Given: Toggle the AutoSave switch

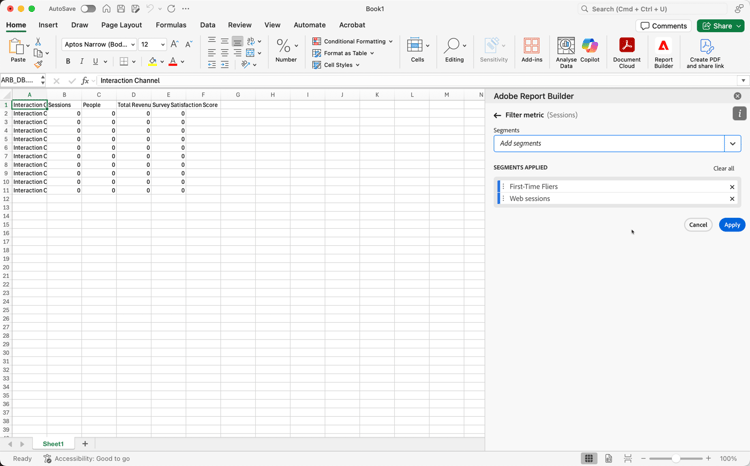Looking at the screenshot, I should coord(88,9).
